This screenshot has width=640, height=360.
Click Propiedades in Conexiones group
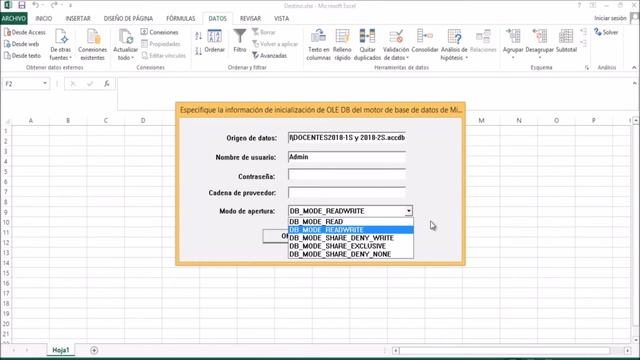pyautogui.click(x=160, y=44)
